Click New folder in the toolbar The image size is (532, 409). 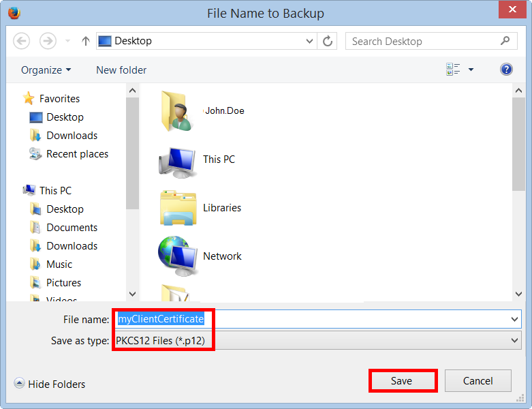[121, 70]
